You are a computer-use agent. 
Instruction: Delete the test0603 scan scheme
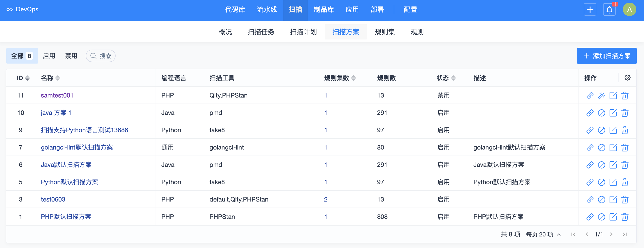pos(624,200)
